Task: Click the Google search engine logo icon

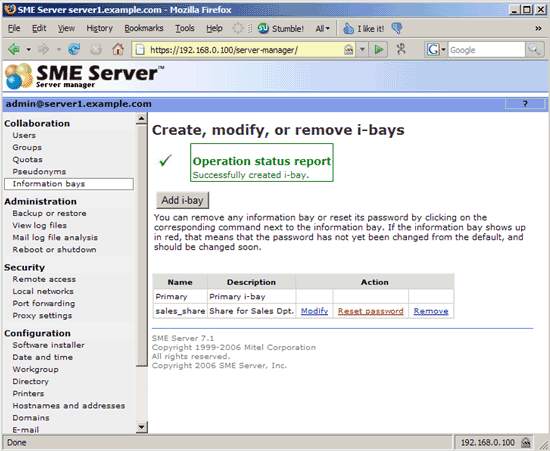Action: (x=433, y=49)
